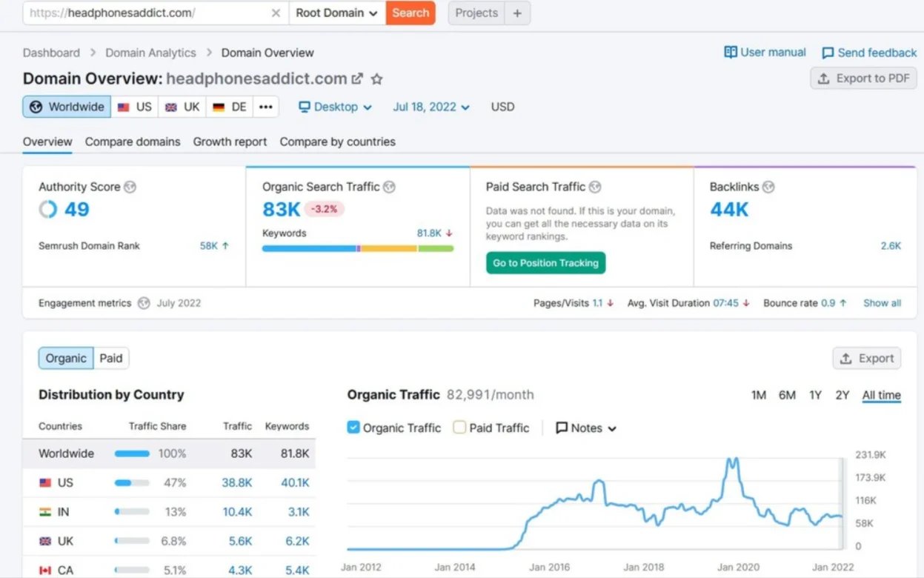This screenshot has height=578, width=924.
Task: Open the Compare by countries tab
Action: (x=337, y=142)
